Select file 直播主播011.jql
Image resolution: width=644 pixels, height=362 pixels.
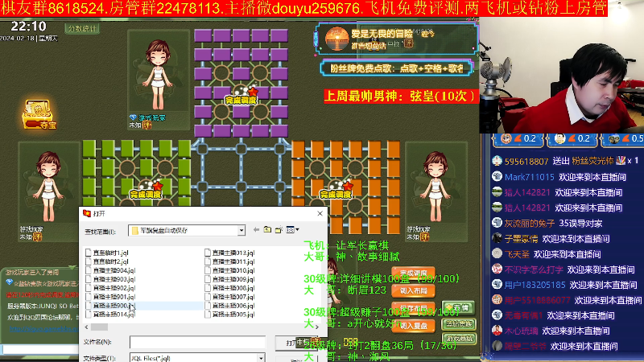pos(229,261)
